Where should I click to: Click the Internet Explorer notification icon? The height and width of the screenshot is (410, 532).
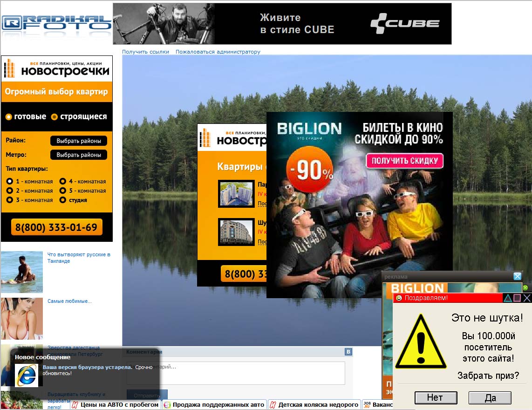click(x=27, y=375)
